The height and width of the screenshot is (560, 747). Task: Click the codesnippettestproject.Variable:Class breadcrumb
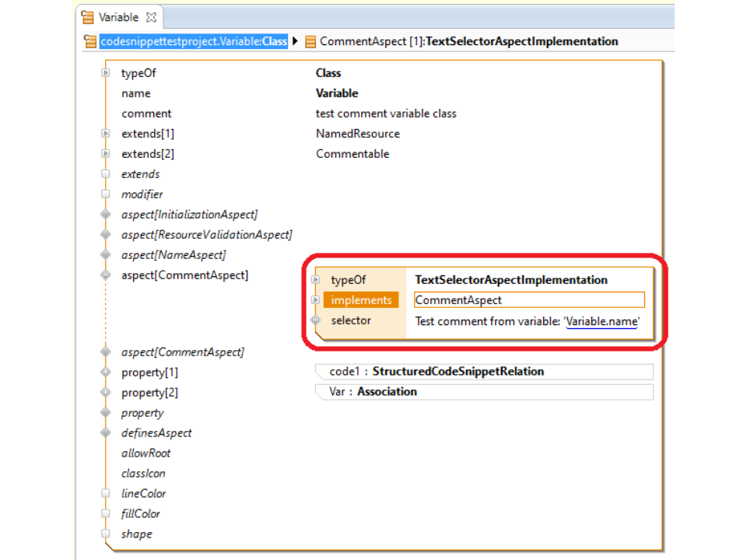click(193, 42)
